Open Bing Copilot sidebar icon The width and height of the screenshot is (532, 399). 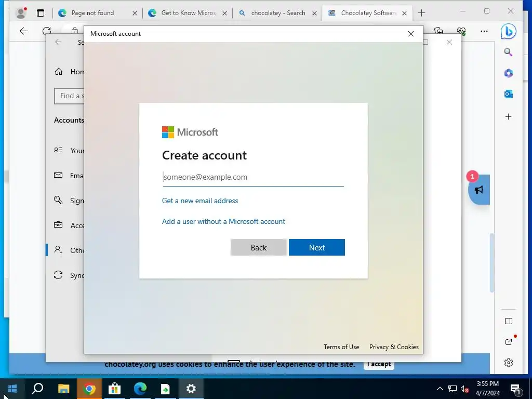coord(508,31)
